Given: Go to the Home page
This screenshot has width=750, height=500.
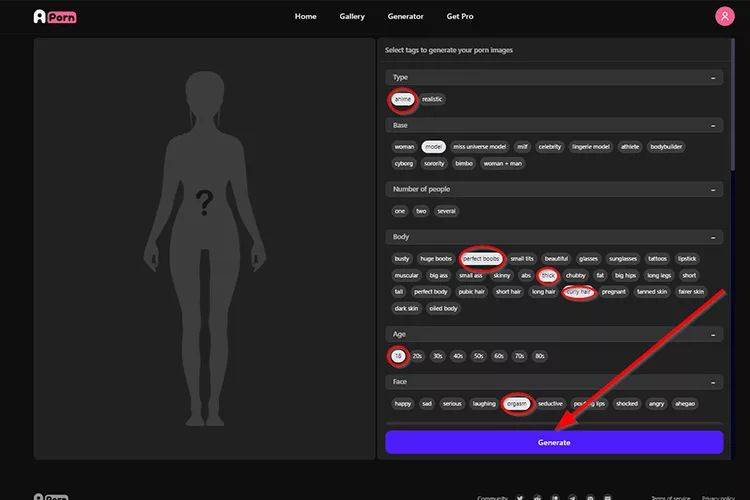Looking at the screenshot, I should [305, 16].
